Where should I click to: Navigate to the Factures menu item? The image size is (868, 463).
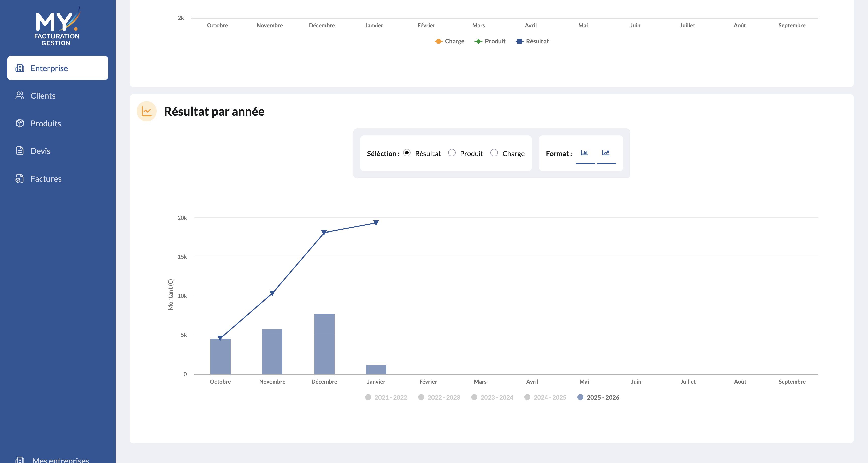(x=45, y=178)
